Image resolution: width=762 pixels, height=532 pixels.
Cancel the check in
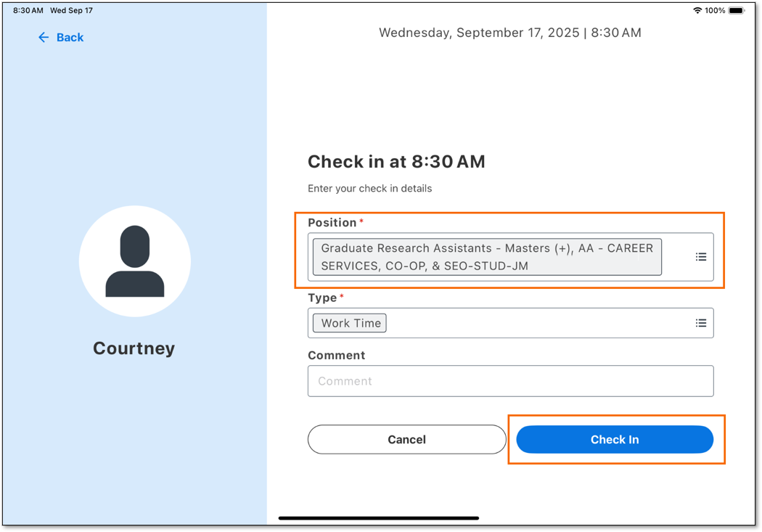click(406, 439)
